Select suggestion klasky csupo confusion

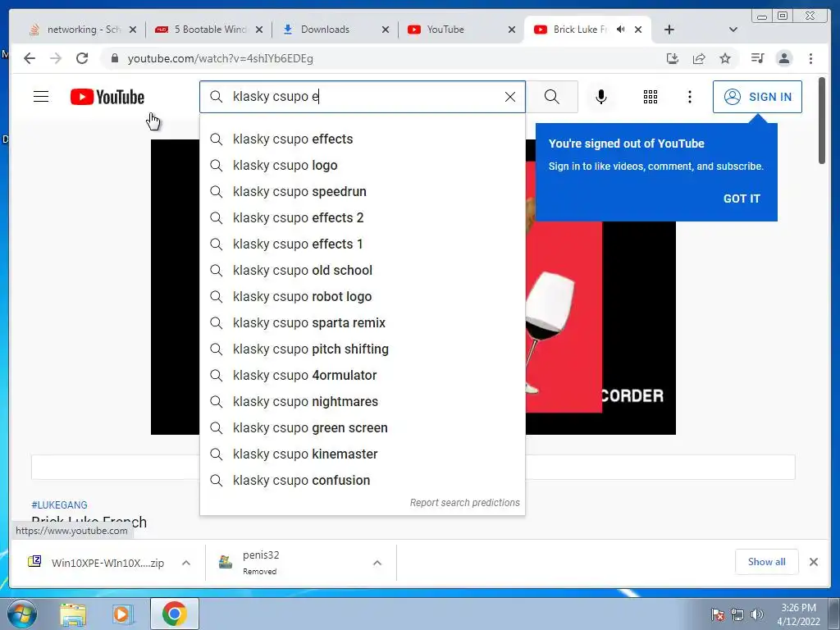(362, 481)
